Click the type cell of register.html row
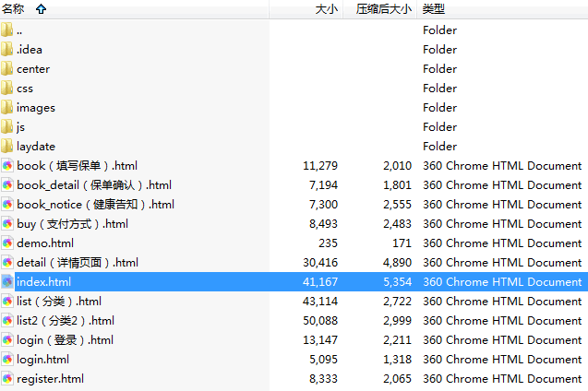The width and height of the screenshot is (588, 391). (x=502, y=379)
